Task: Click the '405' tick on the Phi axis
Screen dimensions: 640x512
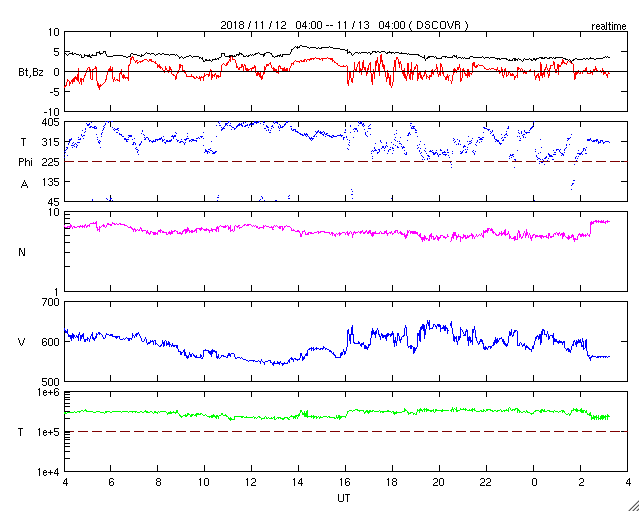Action: point(52,122)
